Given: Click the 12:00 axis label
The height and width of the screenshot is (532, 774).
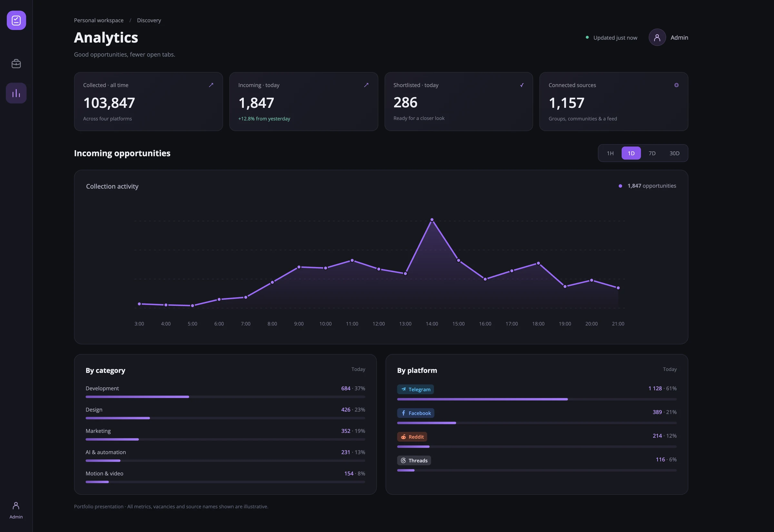Looking at the screenshot, I should click(379, 324).
